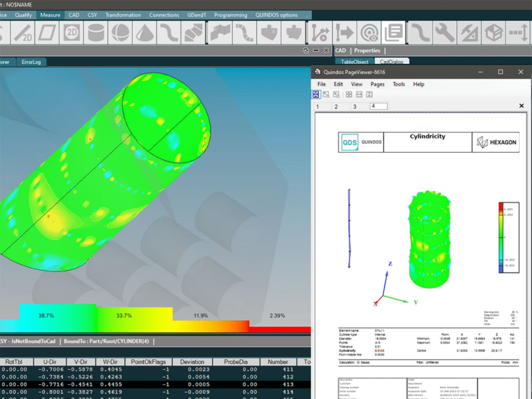Pick the sphere element tool
Image resolution: width=532 pixels, height=399 pixels.
(120, 33)
